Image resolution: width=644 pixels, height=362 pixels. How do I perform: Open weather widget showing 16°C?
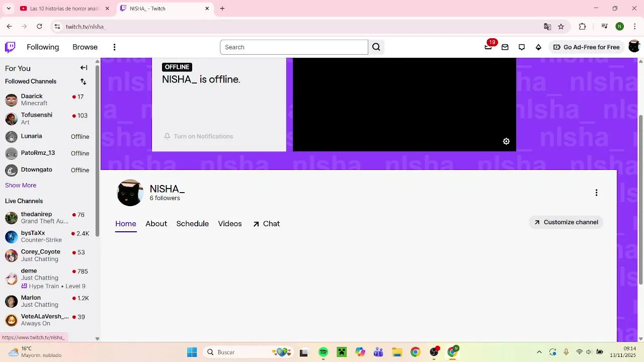point(35,352)
